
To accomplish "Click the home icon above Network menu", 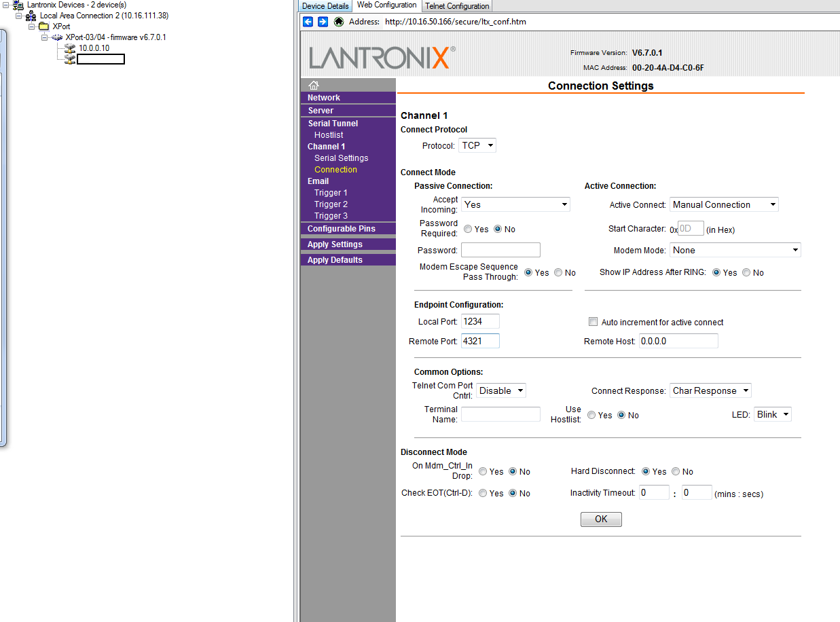I will tap(313, 86).
